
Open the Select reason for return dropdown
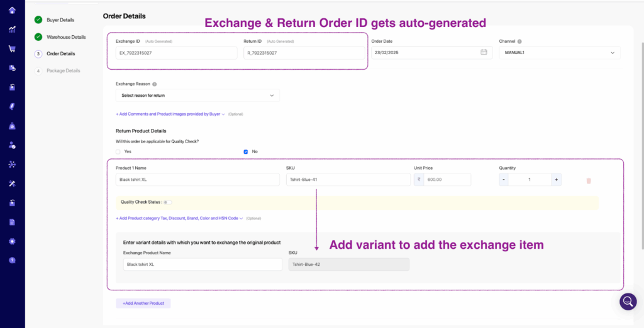point(197,96)
